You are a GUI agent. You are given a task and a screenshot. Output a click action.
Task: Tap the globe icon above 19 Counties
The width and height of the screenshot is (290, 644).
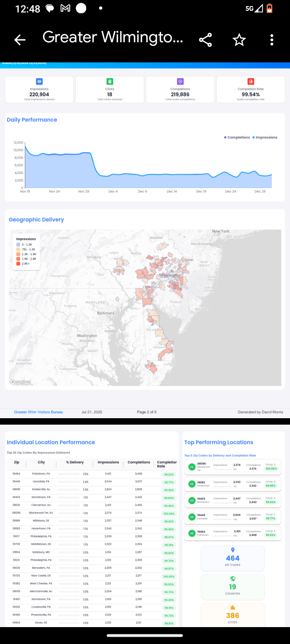tap(232, 579)
